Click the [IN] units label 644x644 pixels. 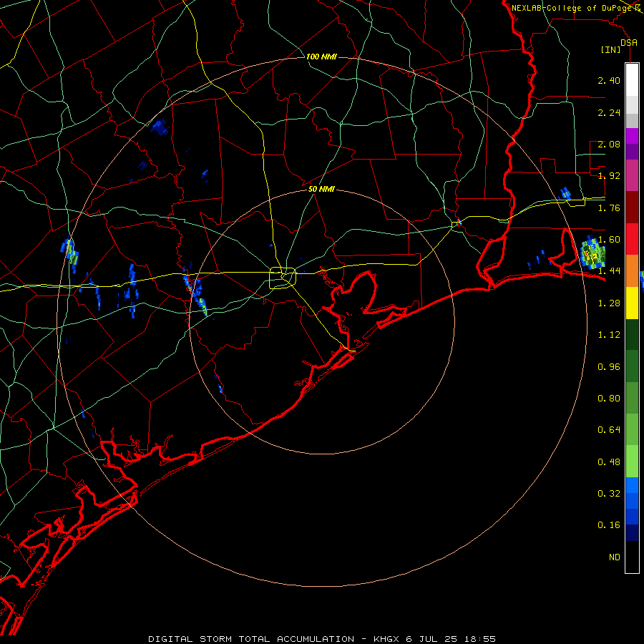tap(611, 50)
